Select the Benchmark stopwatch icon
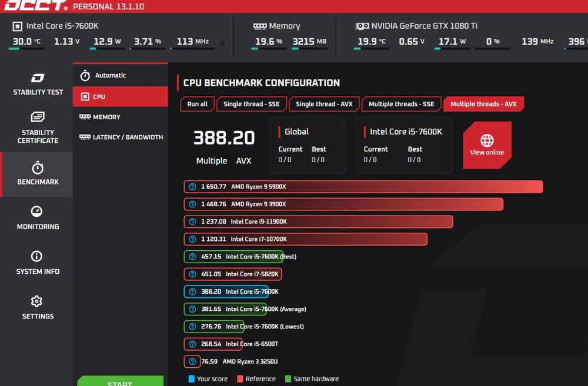 [38, 168]
